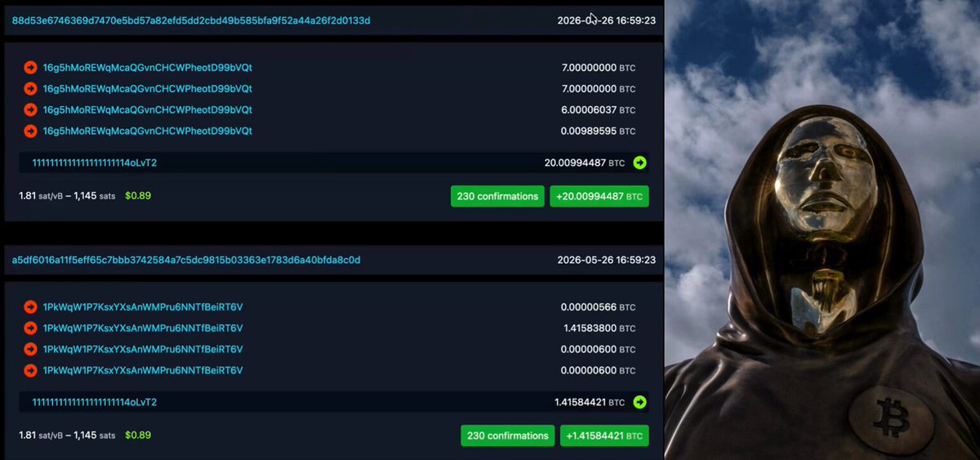Select the 1.41583800 BTC input amount
980x460 pixels.
point(598,328)
